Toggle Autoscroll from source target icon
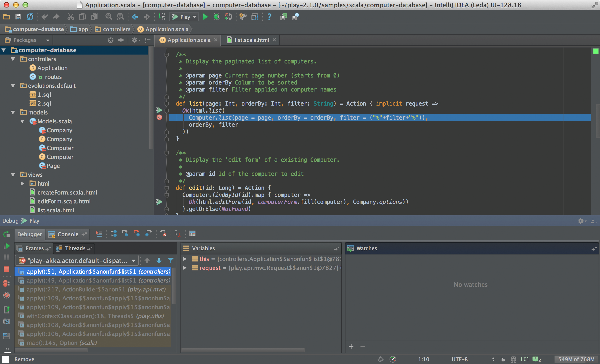Screen dimensions: 600x364 111,40
